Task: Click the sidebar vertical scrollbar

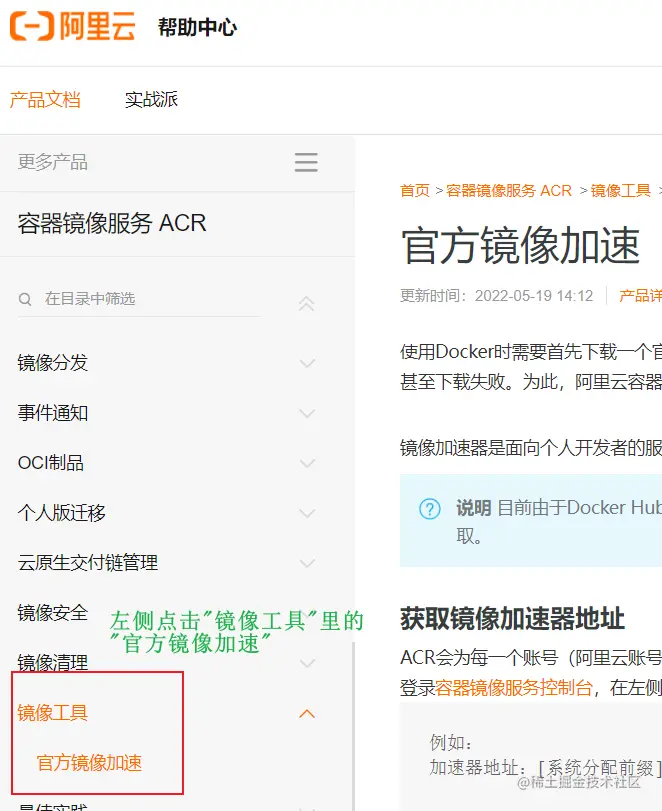Action: point(353,726)
